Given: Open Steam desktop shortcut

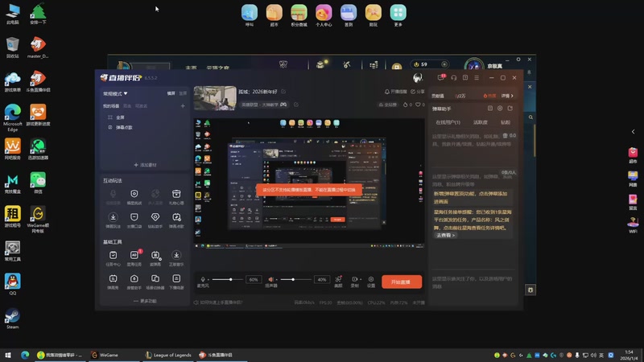Looking at the screenshot, I should click(12, 319).
